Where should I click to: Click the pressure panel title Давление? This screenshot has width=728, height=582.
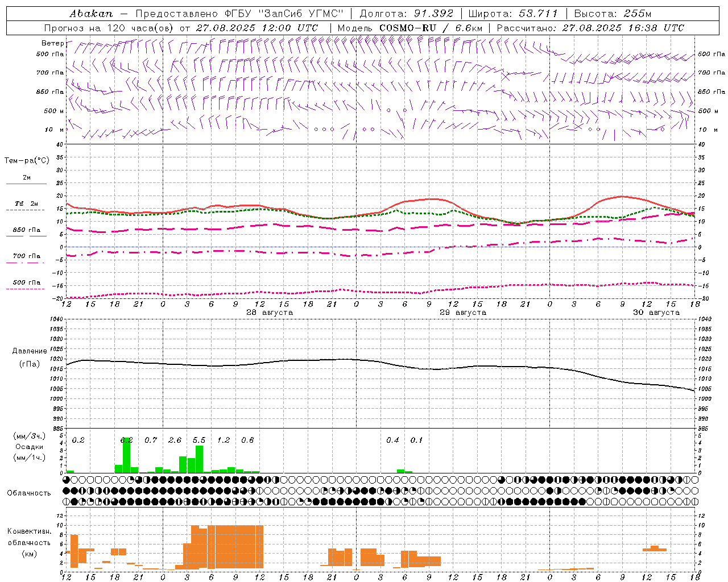[30, 351]
